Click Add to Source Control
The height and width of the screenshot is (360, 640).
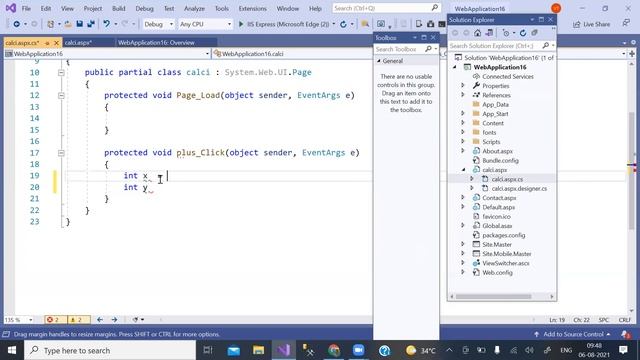pyautogui.click(x=572, y=334)
